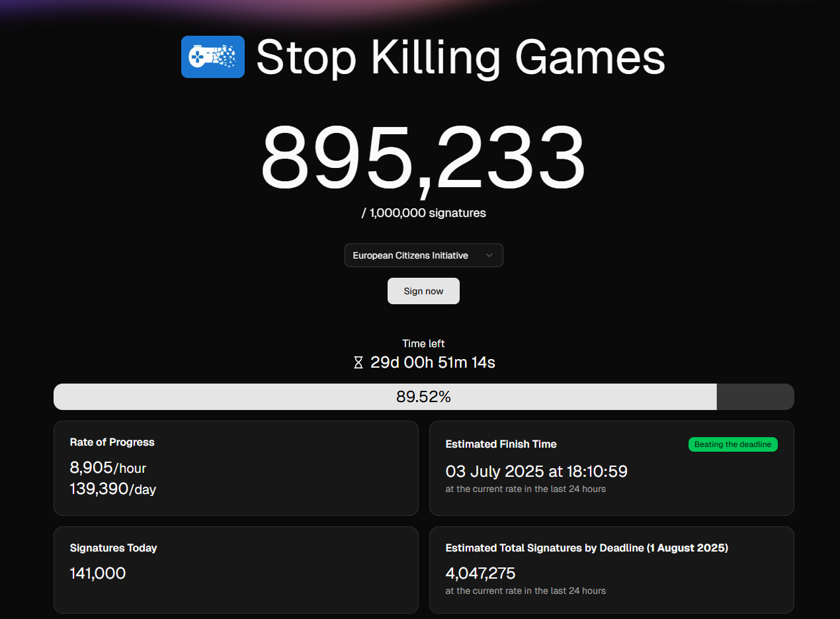Click the 29d 00h 51m 14s countdown
Image resolution: width=840 pixels, height=619 pixels.
click(433, 362)
